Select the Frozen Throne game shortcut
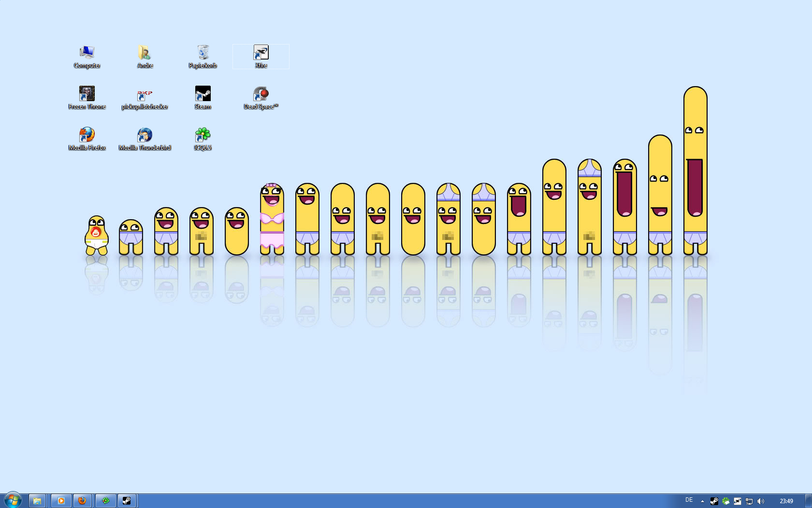The width and height of the screenshot is (812, 508). pos(87,98)
